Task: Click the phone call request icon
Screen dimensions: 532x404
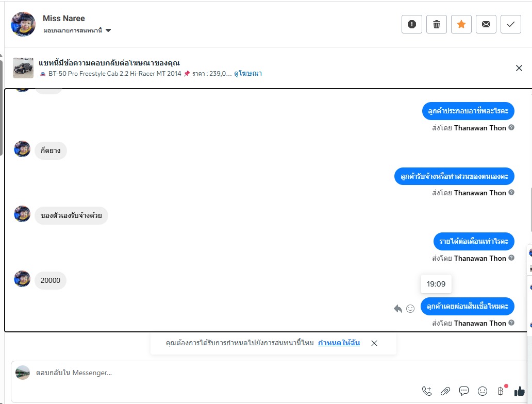Action: 427,391
